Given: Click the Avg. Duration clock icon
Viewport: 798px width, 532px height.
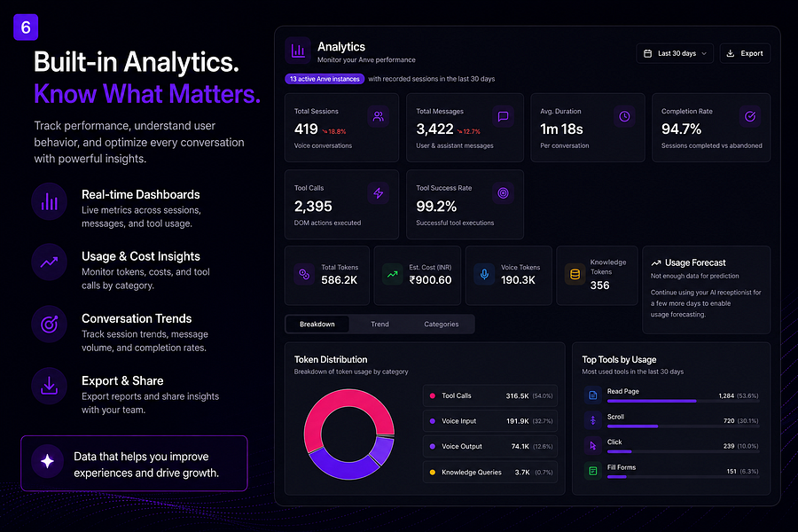Looking at the screenshot, I should 624,116.
